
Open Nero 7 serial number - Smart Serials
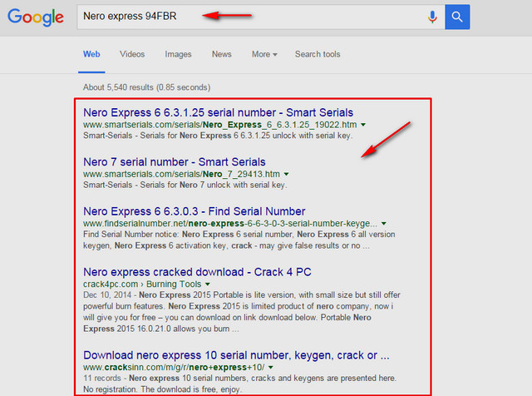point(175,161)
